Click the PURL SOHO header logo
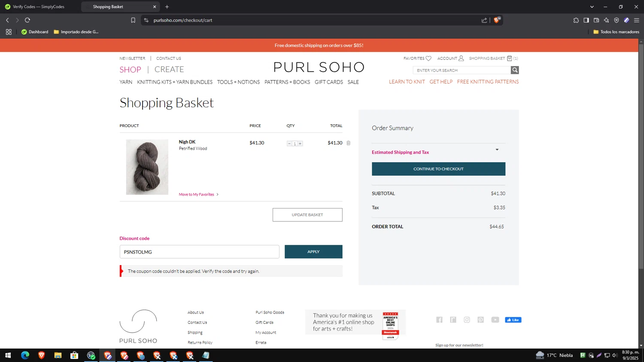The width and height of the screenshot is (644, 362). [319, 67]
